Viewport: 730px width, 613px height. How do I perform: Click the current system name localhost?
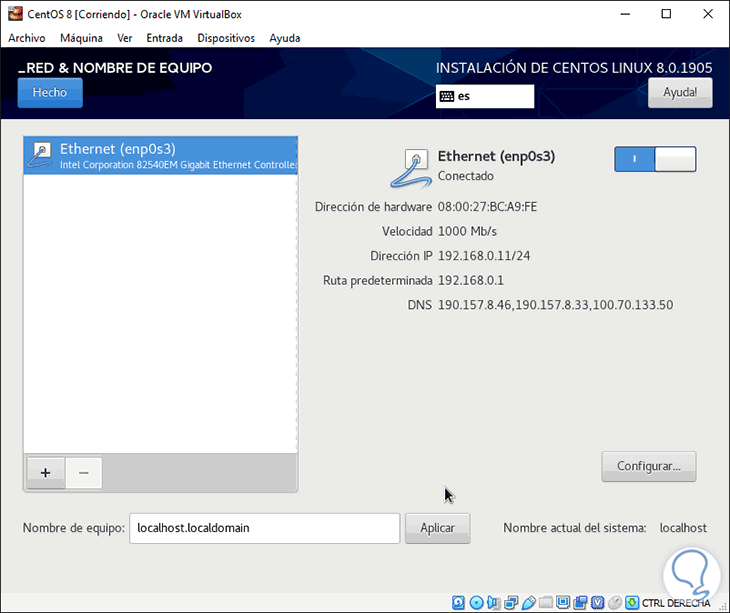point(683,528)
